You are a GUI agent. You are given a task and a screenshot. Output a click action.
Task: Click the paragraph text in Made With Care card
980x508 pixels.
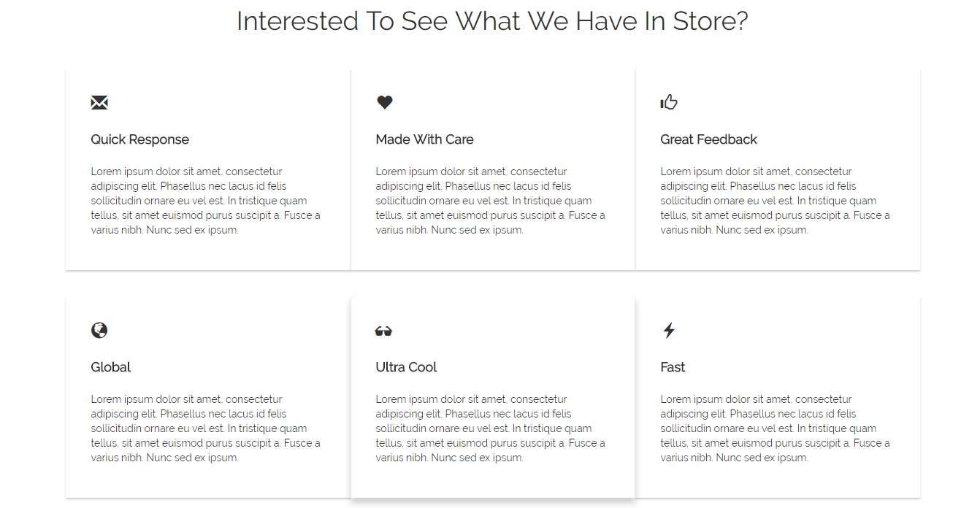click(x=490, y=201)
